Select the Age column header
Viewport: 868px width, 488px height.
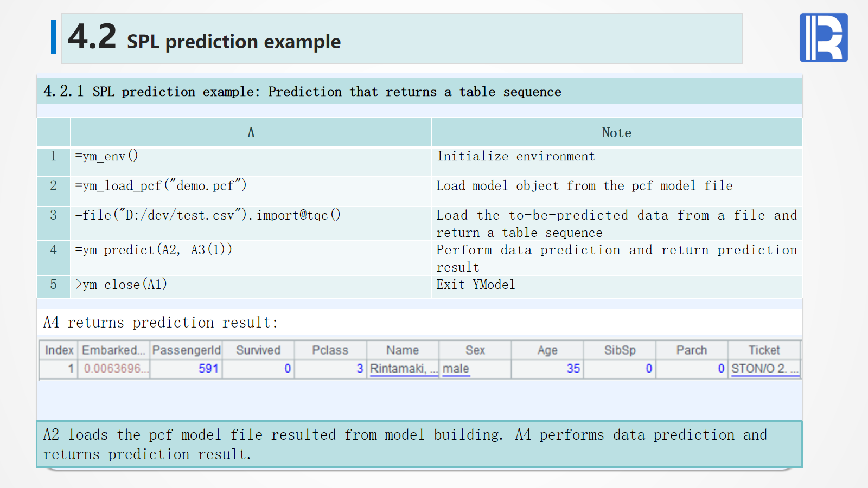click(547, 350)
